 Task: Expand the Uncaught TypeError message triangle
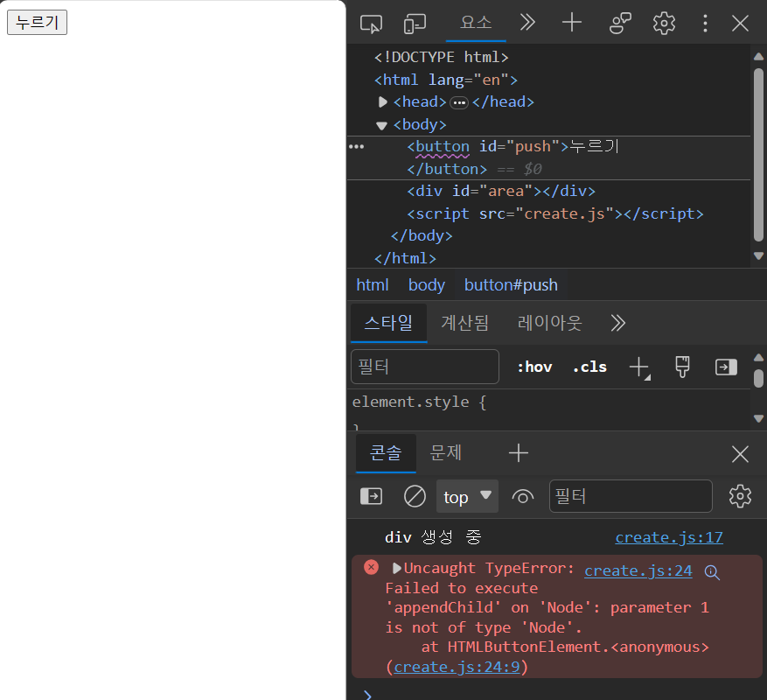(397, 569)
